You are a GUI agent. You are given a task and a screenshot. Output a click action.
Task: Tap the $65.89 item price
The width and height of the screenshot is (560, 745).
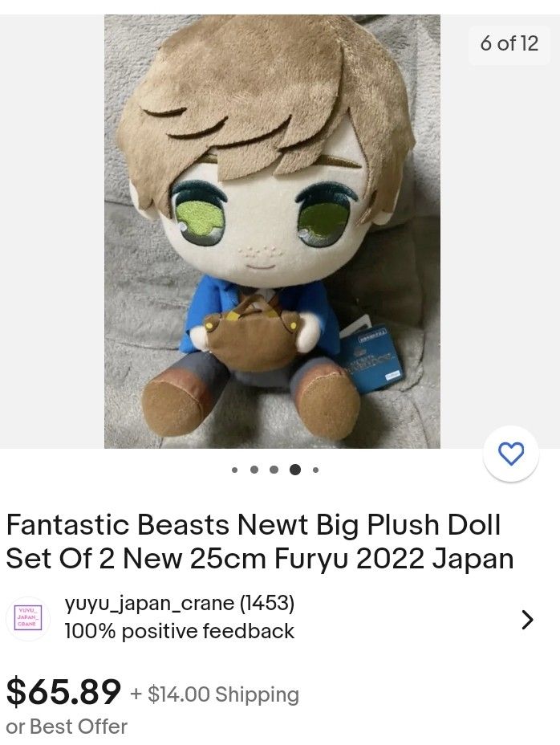(63, 691)
